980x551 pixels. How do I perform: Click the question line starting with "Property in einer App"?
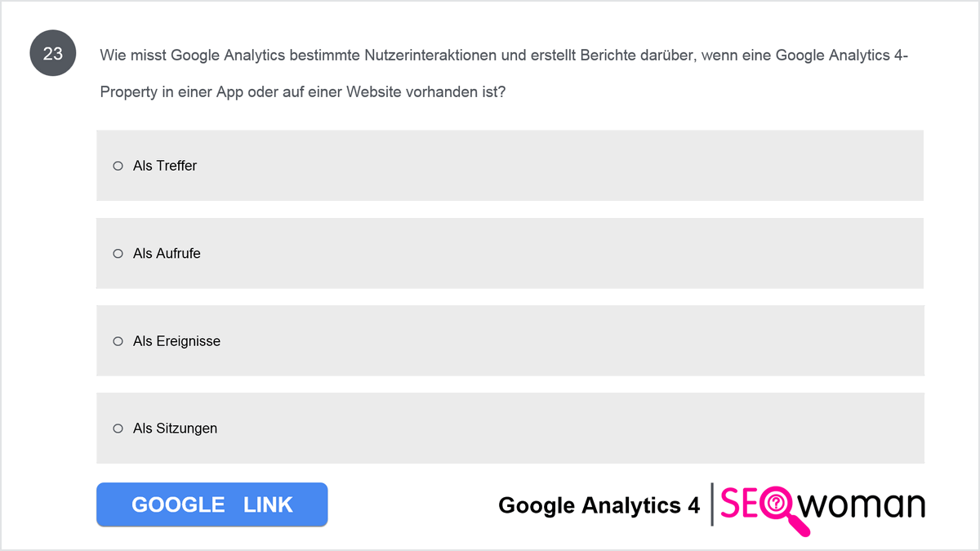coord(303,92)
